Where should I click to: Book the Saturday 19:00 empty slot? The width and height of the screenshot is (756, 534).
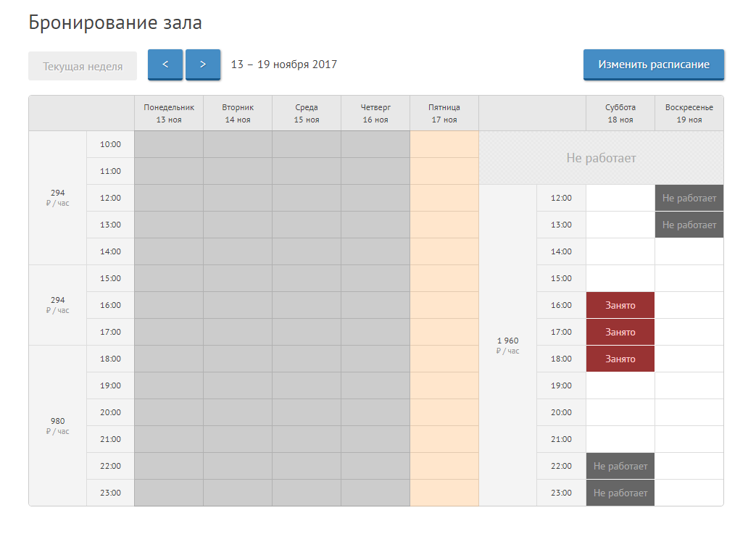620,385
